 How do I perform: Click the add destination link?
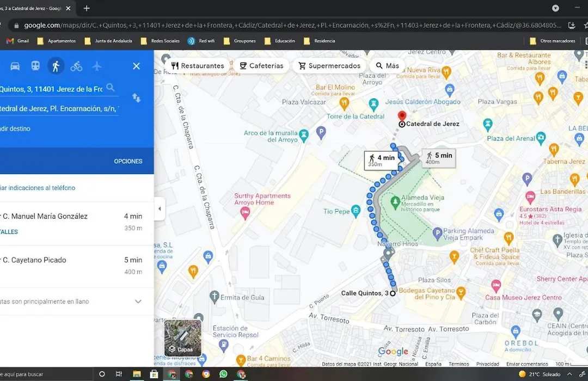15,128
